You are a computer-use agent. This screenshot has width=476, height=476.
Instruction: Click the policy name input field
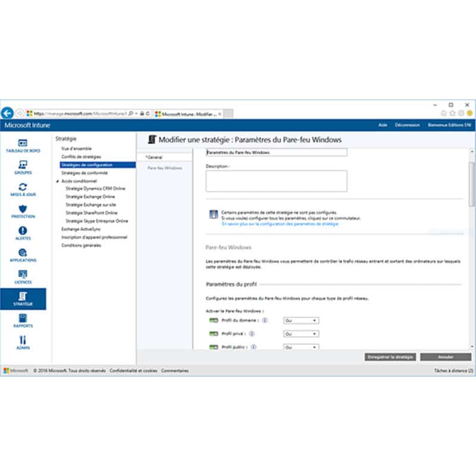coord(276,152)
